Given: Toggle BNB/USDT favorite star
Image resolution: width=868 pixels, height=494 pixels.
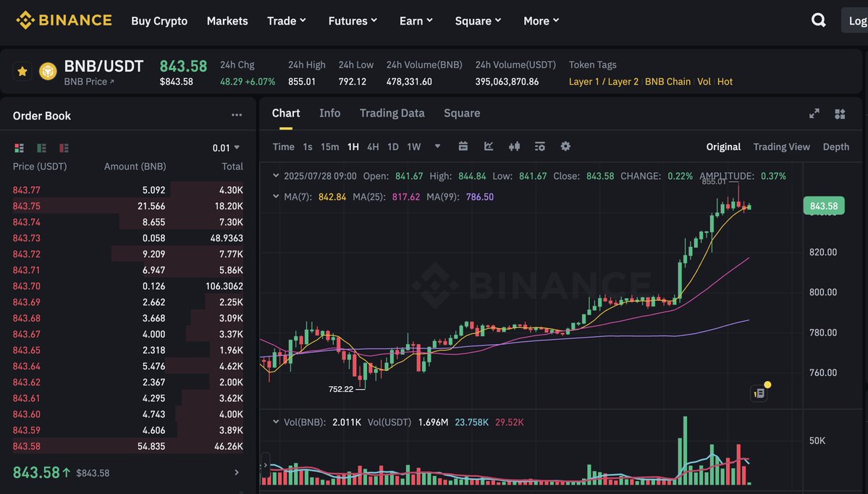Looking at the screenshot, I should [22, 72].
